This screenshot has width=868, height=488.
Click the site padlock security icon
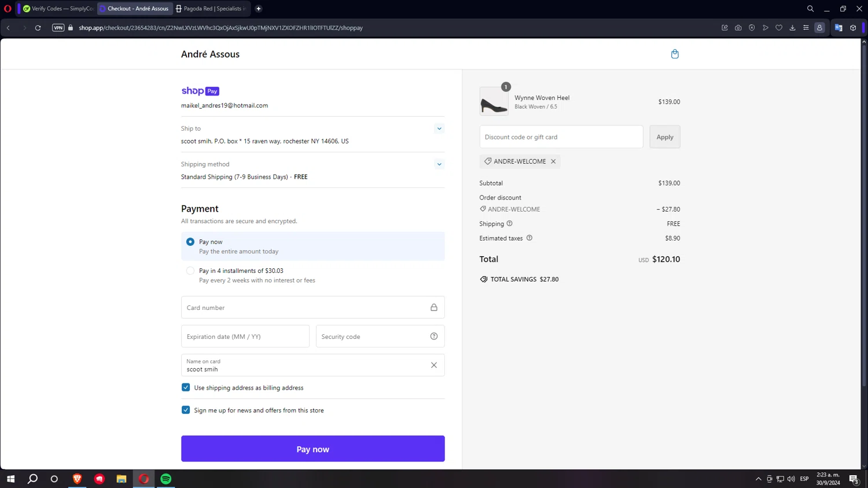click(x=71, y=28)
